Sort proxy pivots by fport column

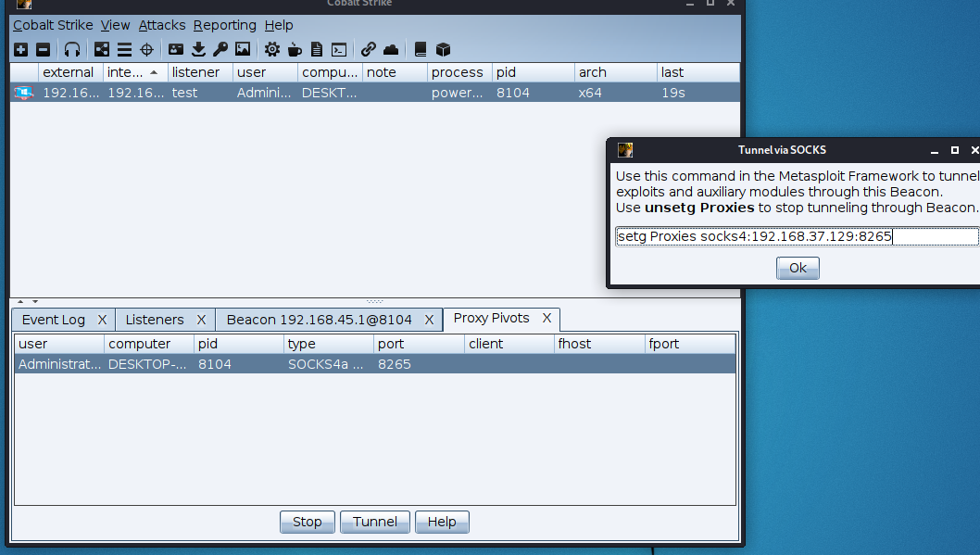click(689, 345)
